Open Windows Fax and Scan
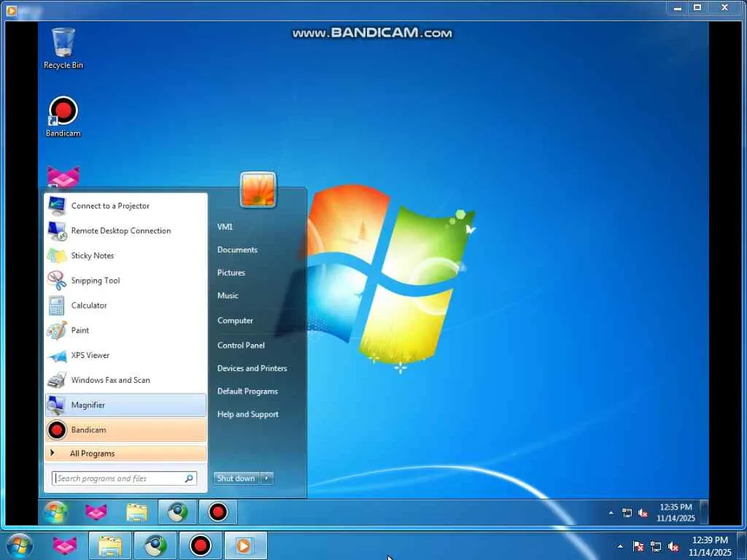The height and width of the screenshot is (560, 747). (125, 380)
